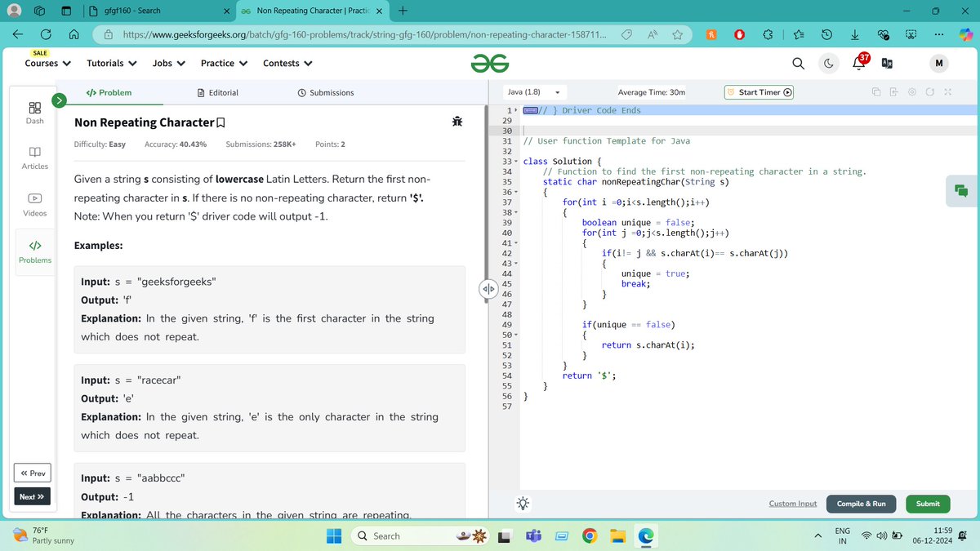Open the site search magnifier
Screen dimensions: 980x551
coord(798,63)
